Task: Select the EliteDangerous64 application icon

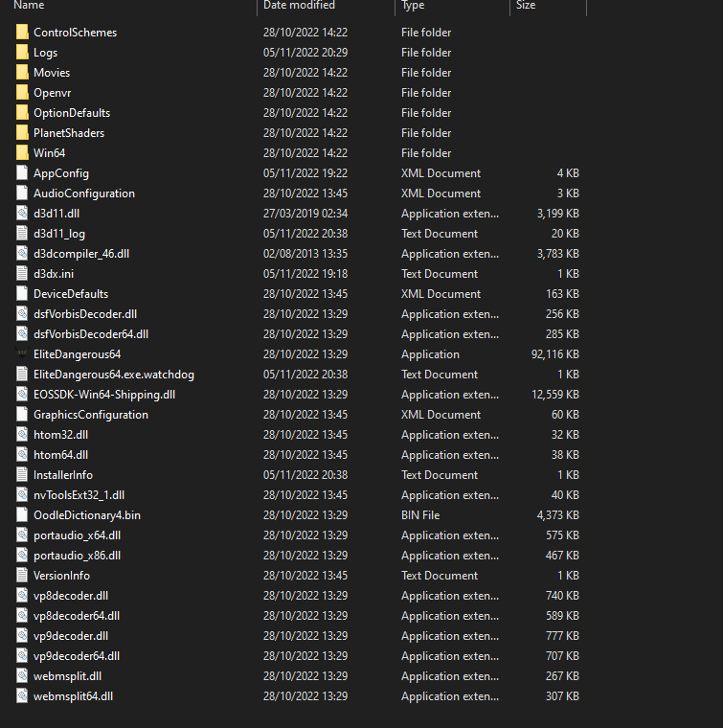Action: [x=22, y=353]
